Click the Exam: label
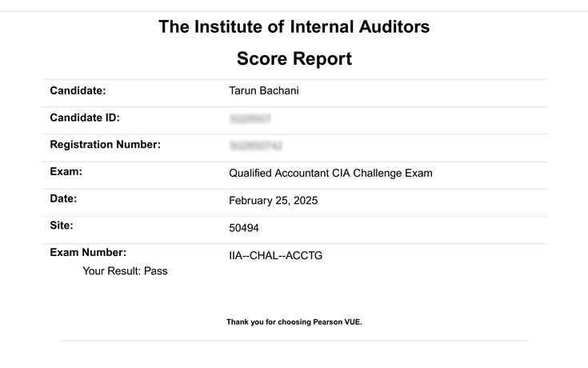The image size is (588, 368). [x=66, y=172]
